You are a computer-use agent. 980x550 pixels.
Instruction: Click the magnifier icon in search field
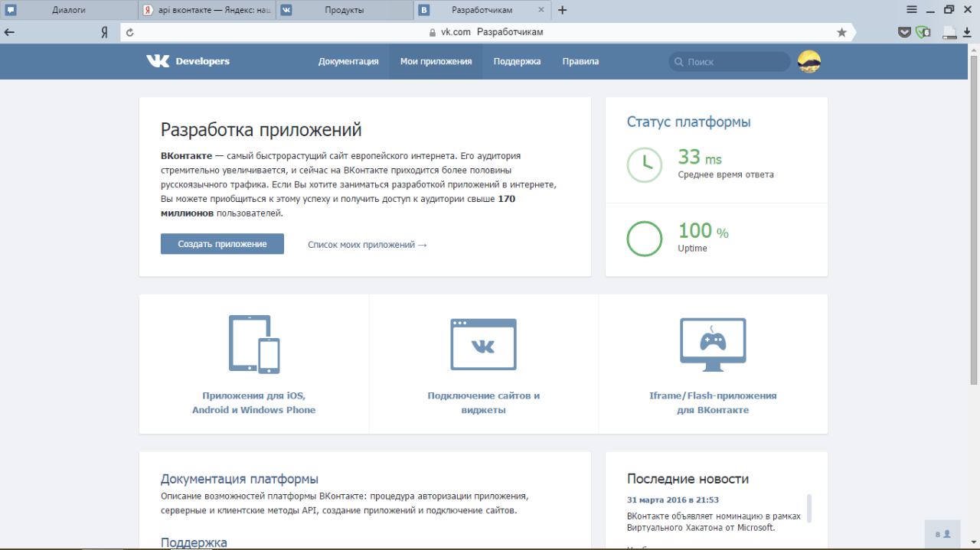[x=678, y=62]
